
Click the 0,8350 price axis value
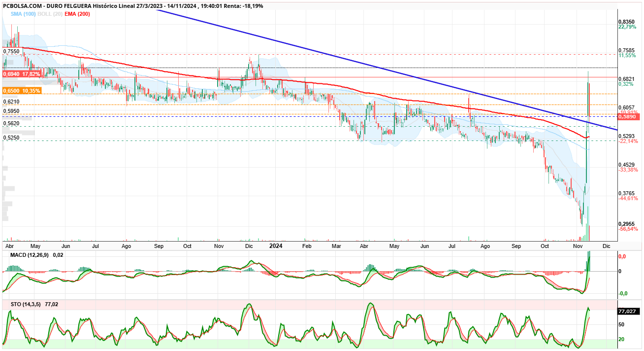click(627, 22)
